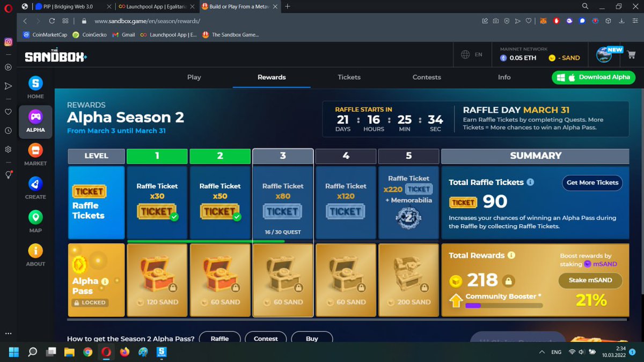Open The Sandbox Game bookmark

[x=231, y=34]
